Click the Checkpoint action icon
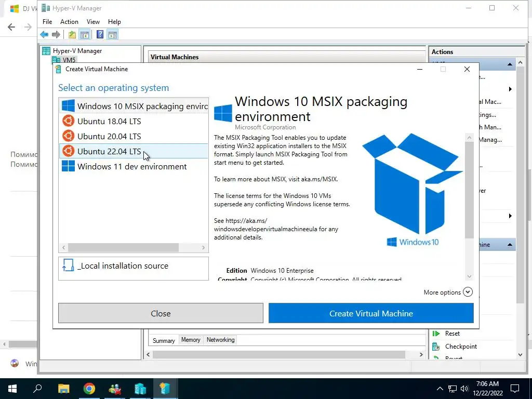This screenshot has width=532, height=399. coord(436,347)
